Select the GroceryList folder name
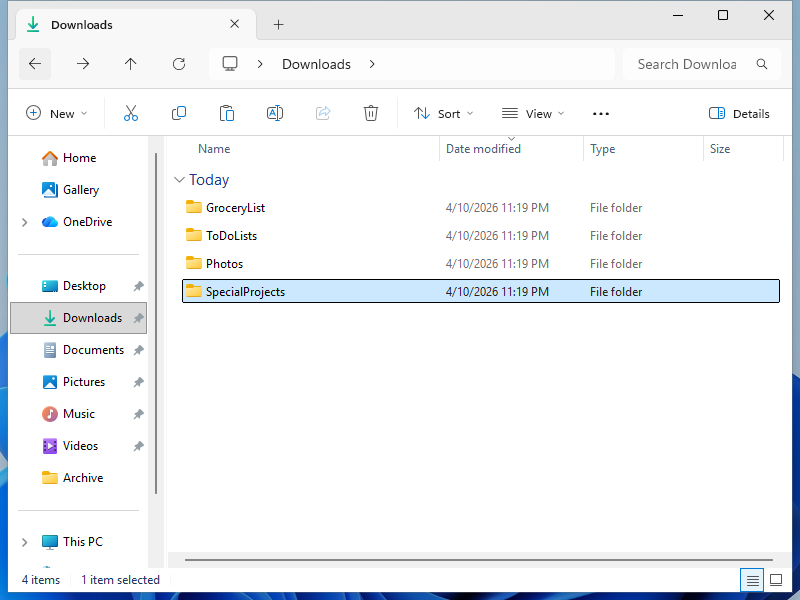The height and width of the screenshot is (600, 800). point(235,208)
